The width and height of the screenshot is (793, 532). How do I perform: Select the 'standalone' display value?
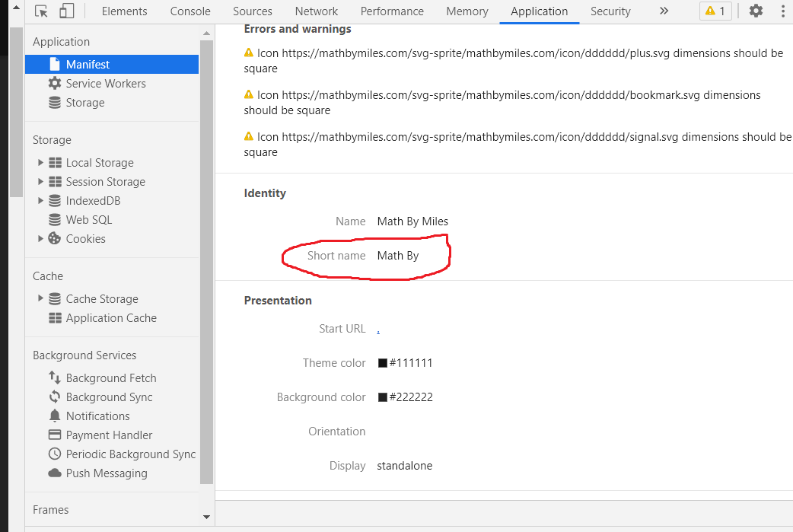tap(405, 466)
